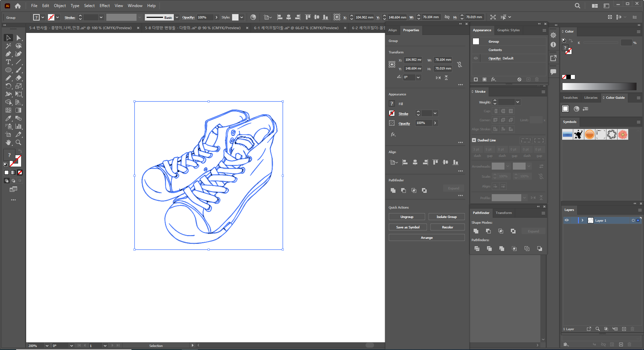The image size is (644, 350).
Task: Open Stroke panel weight dropdown
Action: click(x=518, y=102)
